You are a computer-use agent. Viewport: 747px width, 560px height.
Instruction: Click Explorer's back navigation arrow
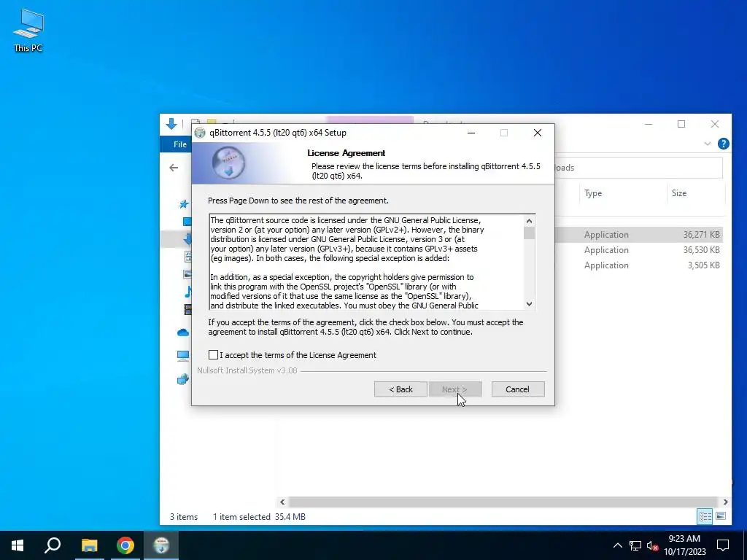click(x=174, y=168)
